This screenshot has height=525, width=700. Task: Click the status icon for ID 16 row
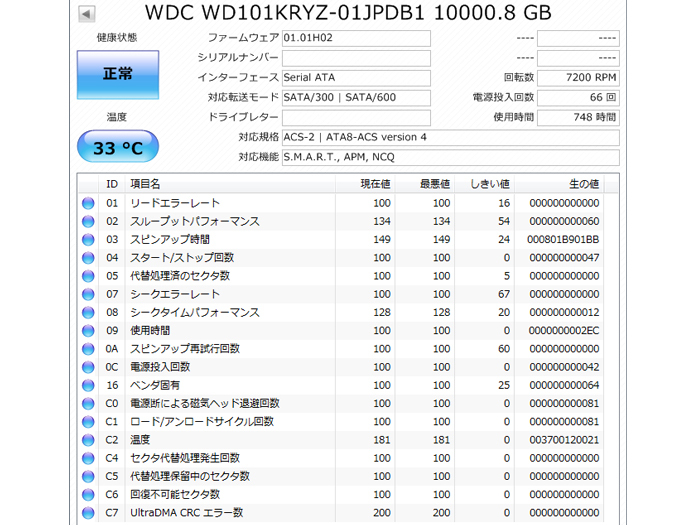[88, 385]
